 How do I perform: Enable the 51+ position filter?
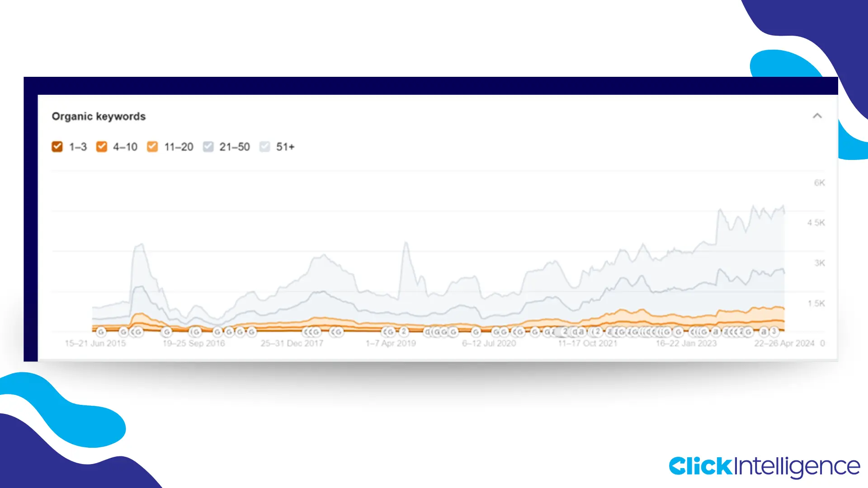pos(264,147)
